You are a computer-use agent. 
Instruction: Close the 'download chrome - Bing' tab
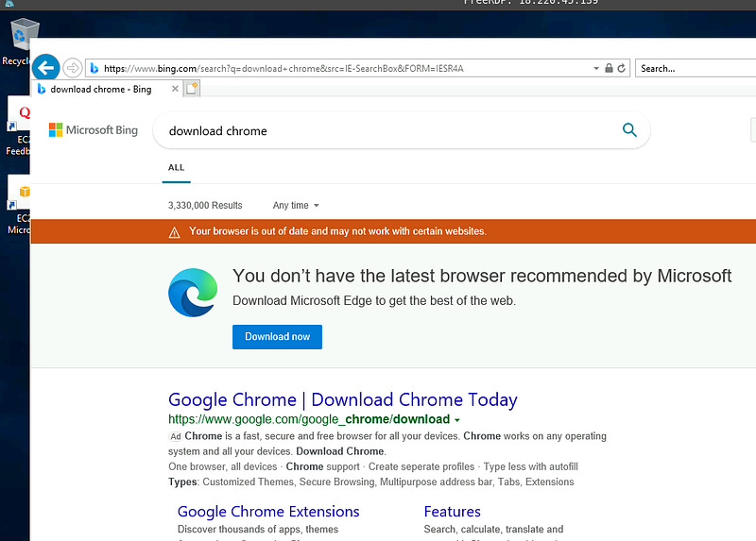click(x=175, y=89)
